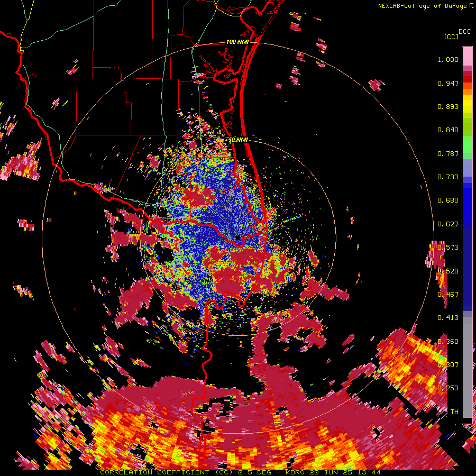Pick the gray band on the color scale
The width and height of the screenshot is (476, 476).
coord(467,368)
